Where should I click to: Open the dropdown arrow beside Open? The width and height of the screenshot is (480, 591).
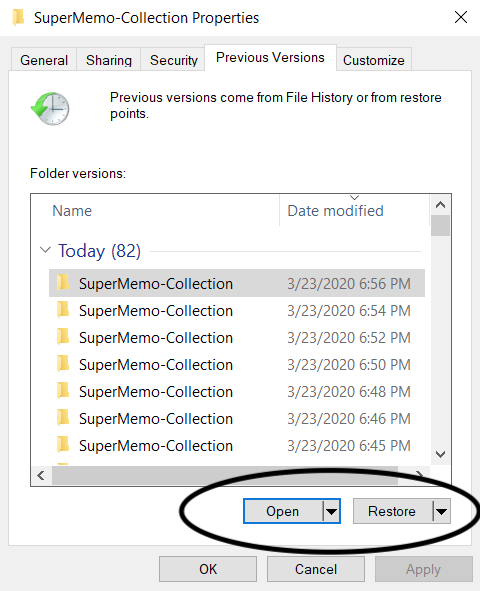pyautogui.click(x=331, y=511)
